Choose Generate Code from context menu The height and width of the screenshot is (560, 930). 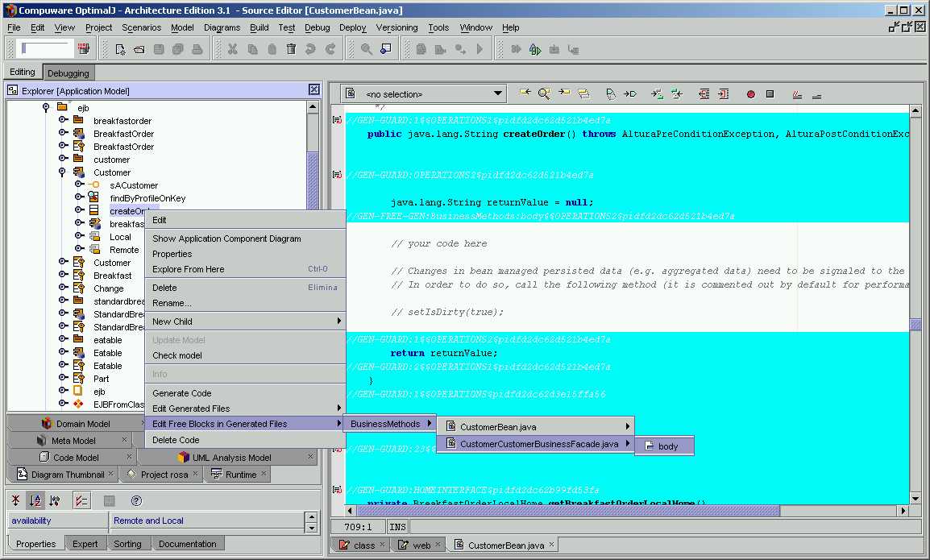pos(245,392)
